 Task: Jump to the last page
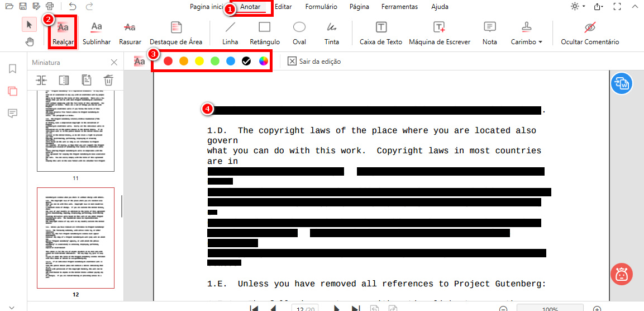coord(356,309)
